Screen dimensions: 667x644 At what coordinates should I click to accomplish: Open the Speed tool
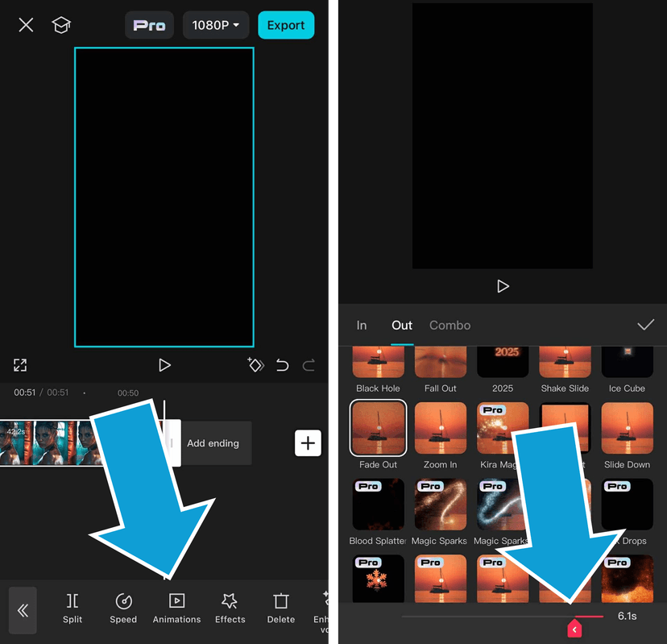122,608
